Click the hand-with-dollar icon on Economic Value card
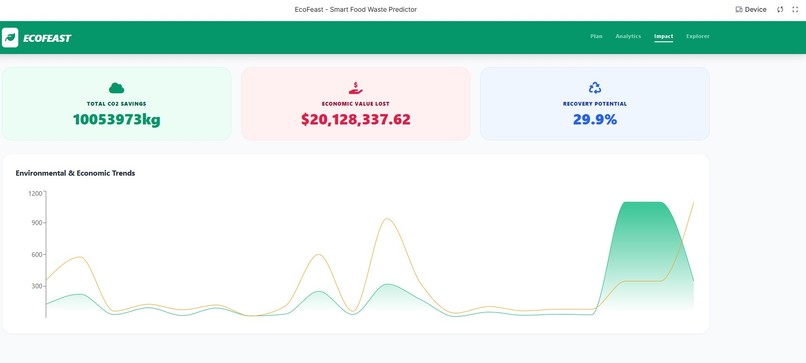 [x=356, y=88]
